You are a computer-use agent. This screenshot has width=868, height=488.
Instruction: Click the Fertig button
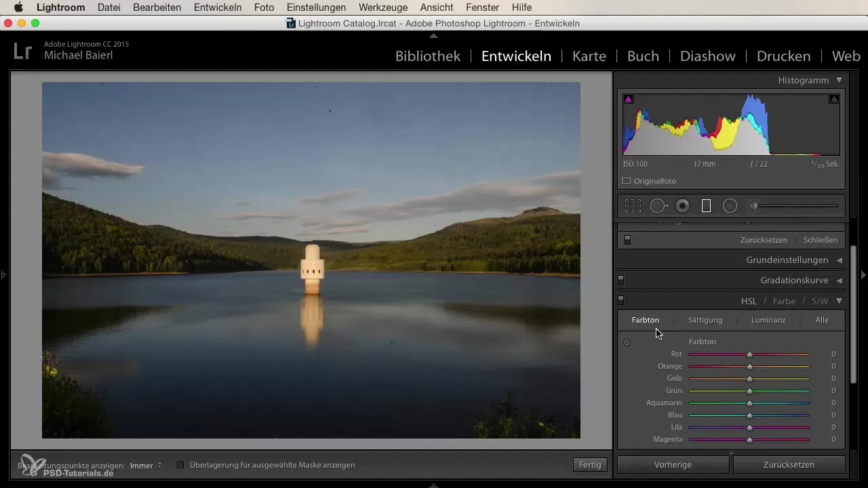pyautogui.click(x=590, y=465)
